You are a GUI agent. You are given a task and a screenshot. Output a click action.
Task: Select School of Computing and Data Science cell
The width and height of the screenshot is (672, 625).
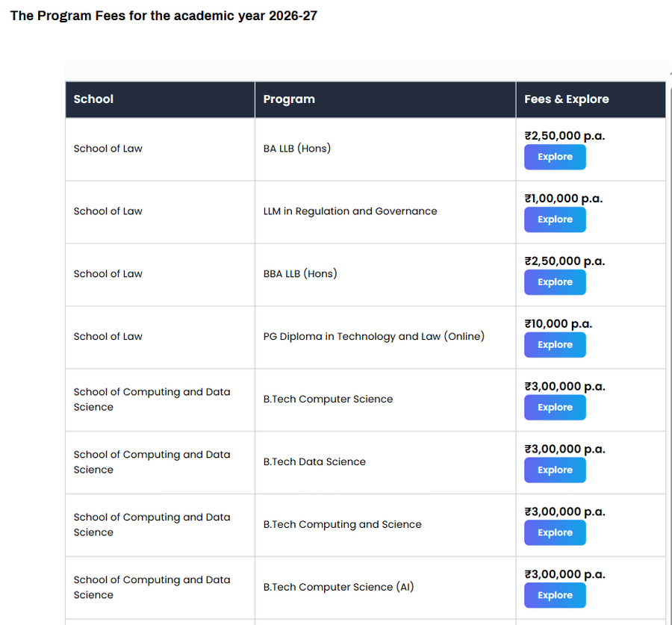click(152, 399)
